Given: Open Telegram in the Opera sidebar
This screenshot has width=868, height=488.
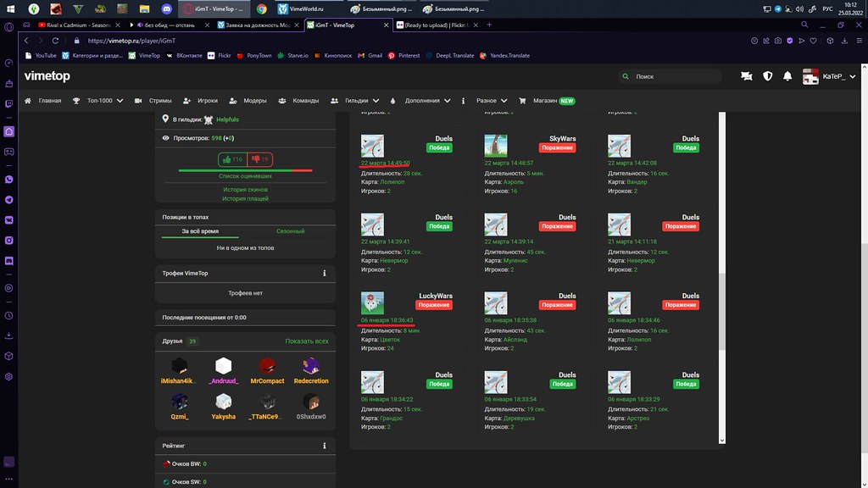Looking at the screenshot, I should [x=9, y=200].
